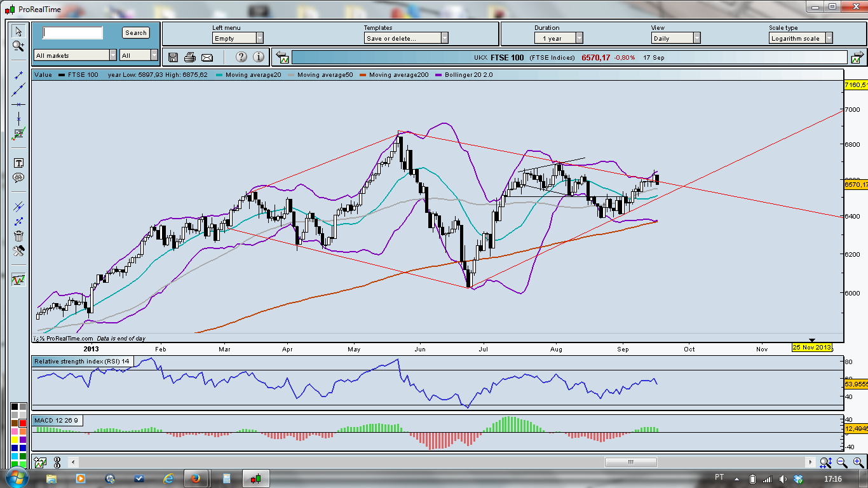The height and width of the screenshot is (488, 868).
Task: Pick the text annotation tool
Action: (18, 163)
